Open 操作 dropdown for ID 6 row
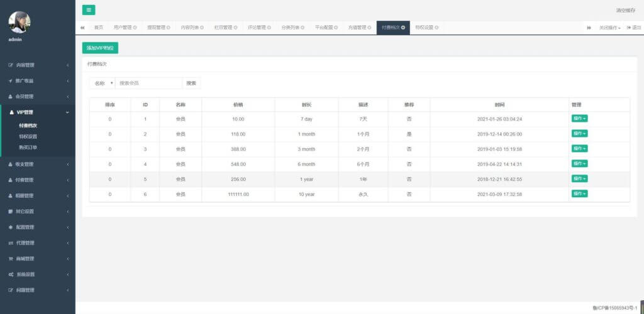The image size is (644, 314). point(579,194)
